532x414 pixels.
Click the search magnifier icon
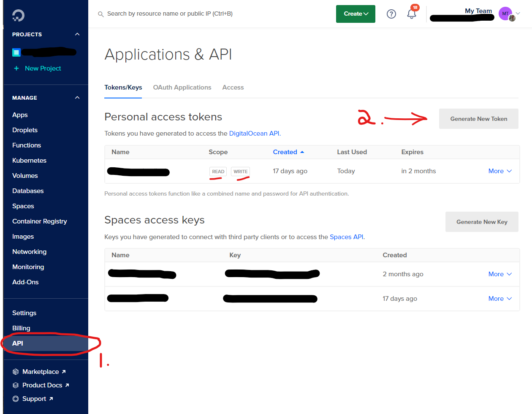click(100, 14)
